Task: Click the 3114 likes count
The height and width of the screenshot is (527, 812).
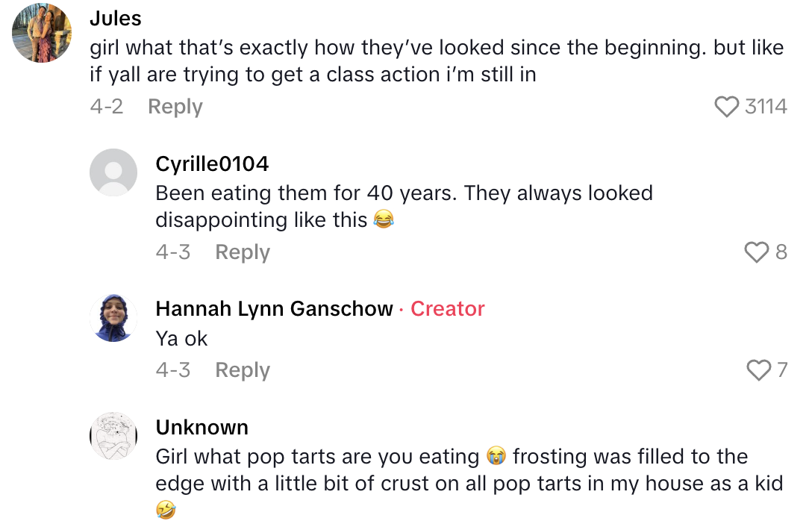Action: click(766, 107)
